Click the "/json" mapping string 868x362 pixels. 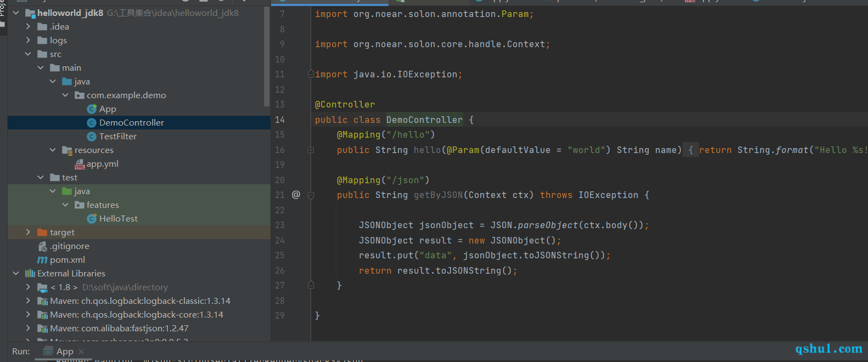coord(405,180)
